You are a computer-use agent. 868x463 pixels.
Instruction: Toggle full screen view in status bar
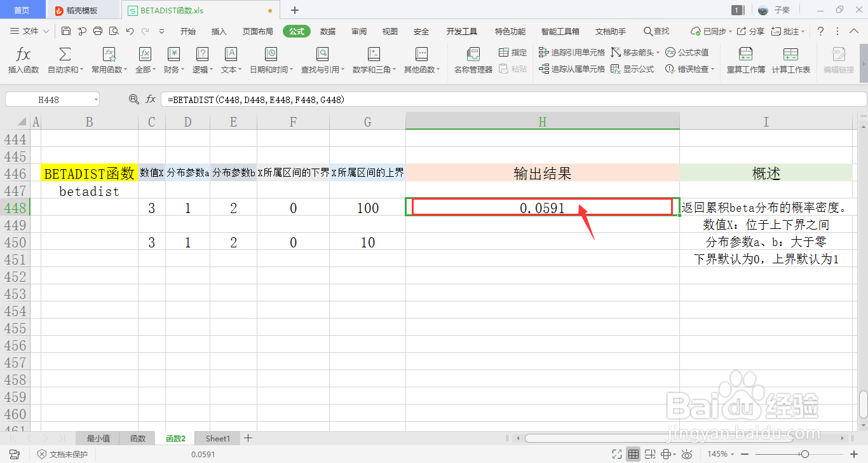point(617,454)
